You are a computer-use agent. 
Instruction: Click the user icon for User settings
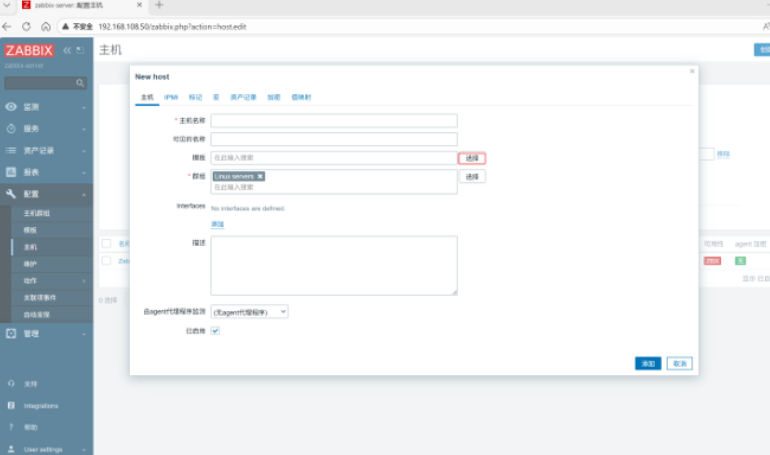pos(11,449)
